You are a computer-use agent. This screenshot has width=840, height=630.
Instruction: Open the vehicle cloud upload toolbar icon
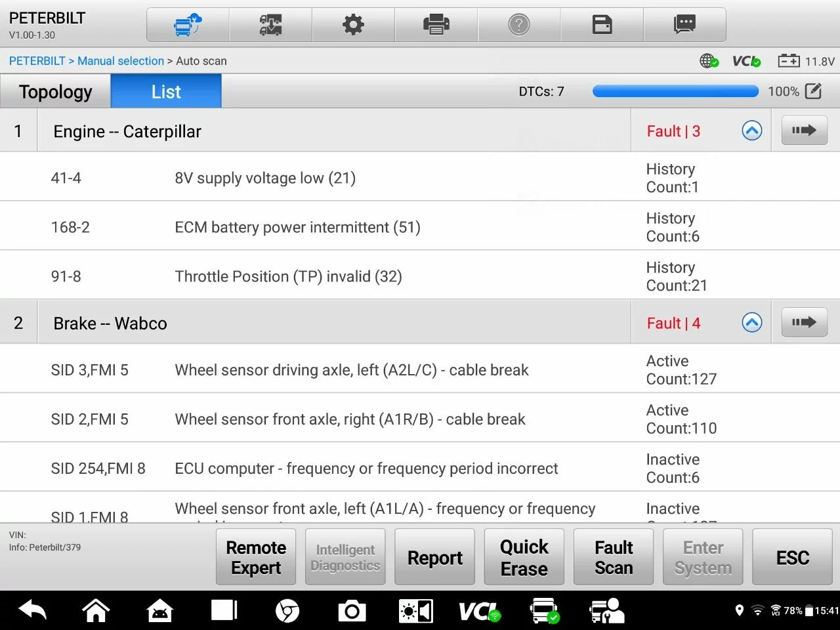(188, 25)
